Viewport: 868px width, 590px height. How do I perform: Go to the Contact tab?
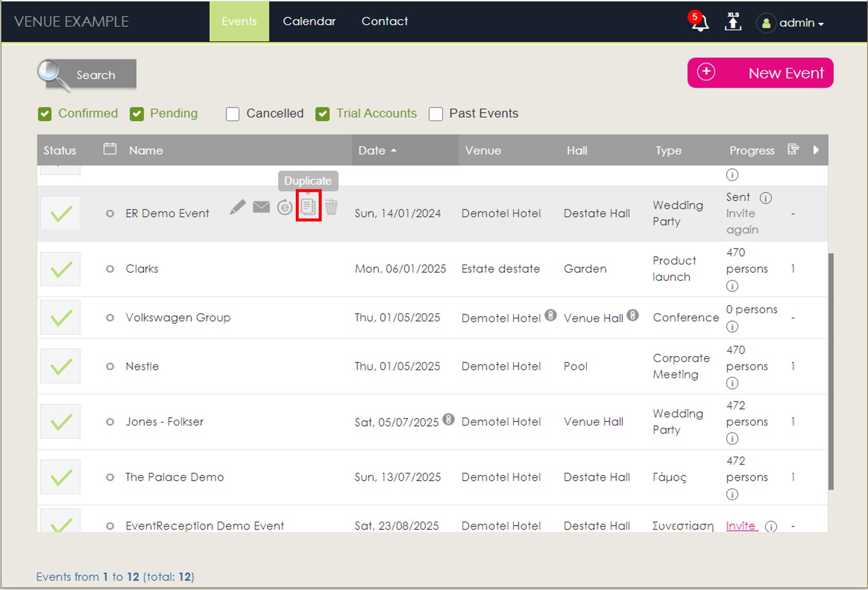(385, 21)
